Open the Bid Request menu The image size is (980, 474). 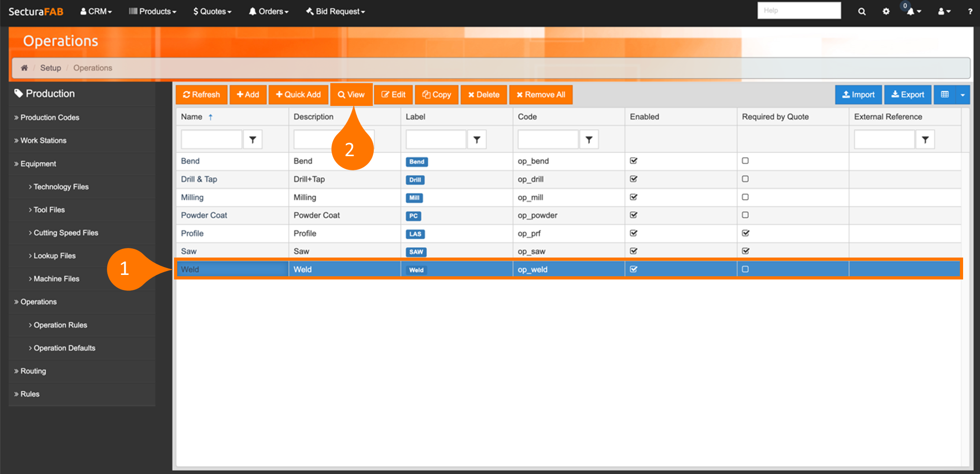tap(336, 11)
